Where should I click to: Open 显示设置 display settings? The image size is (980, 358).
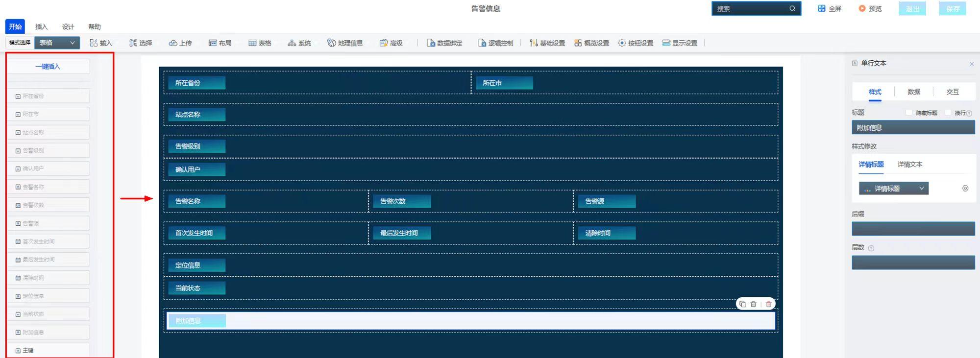click(x=680, y=43)
